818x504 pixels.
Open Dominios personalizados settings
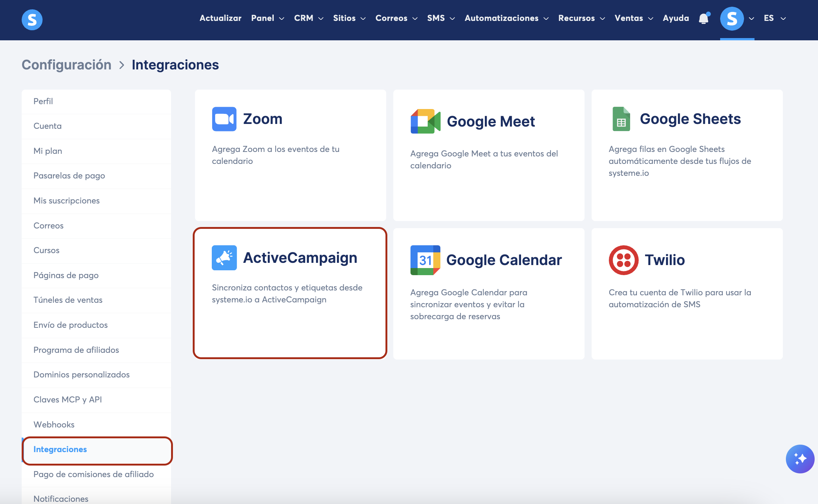click(x=96, y=375)
